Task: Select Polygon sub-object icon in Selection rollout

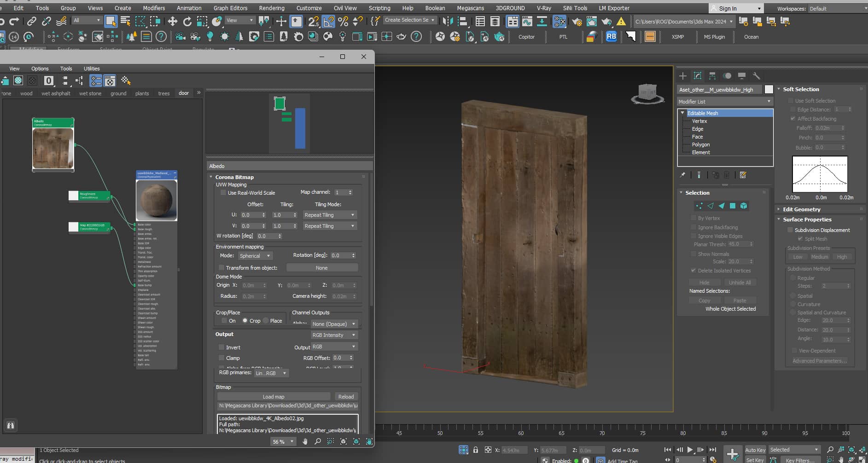Action: (x=733, y=206)
